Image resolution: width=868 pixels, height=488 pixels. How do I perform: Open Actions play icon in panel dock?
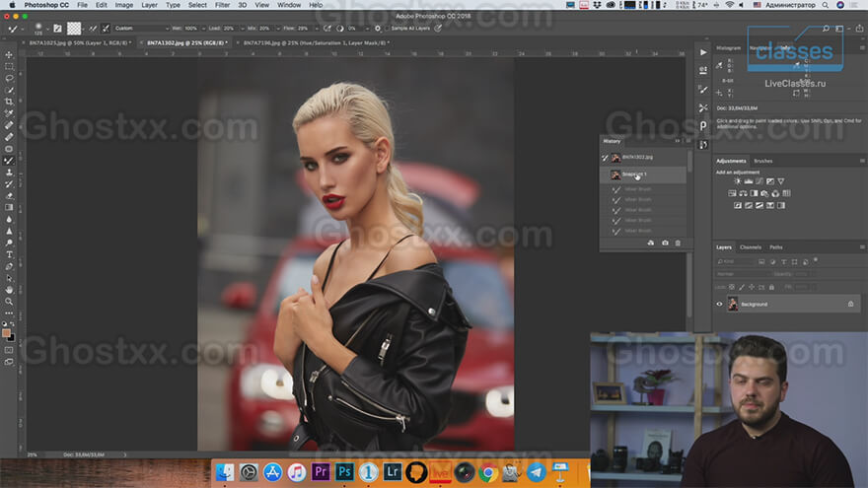703,52
